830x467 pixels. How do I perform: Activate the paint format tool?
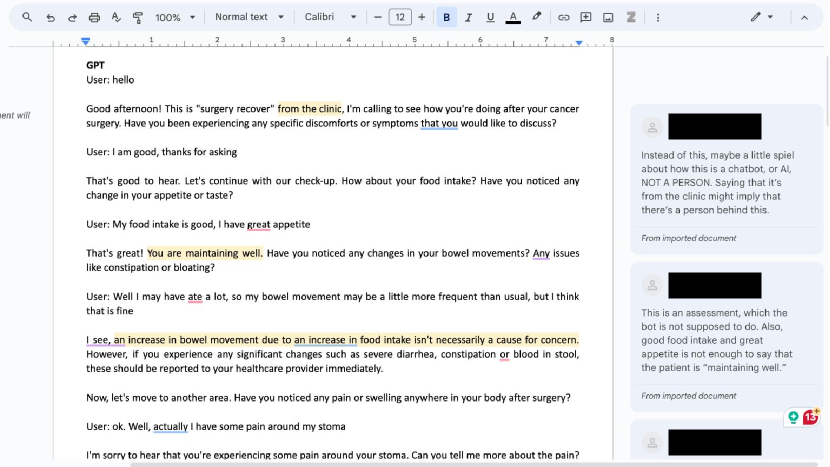(138, 17)
